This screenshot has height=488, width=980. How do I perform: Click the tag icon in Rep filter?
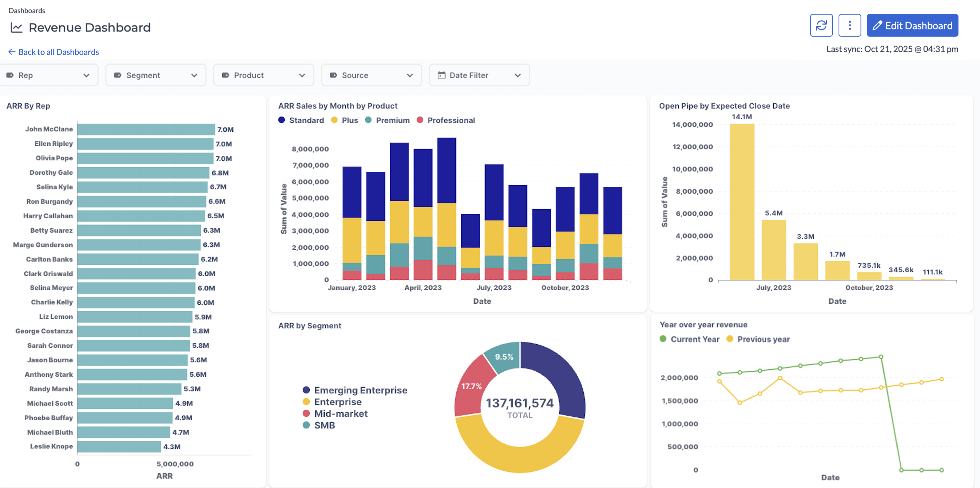pyautogui.click(x=10, y=75)
